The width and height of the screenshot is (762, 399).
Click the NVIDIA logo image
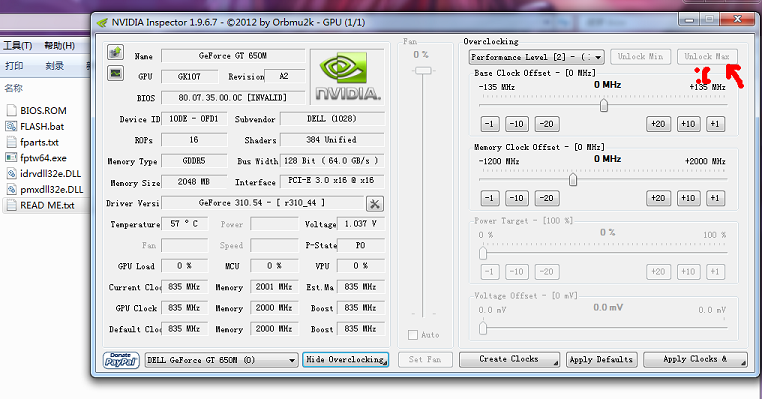347,77
